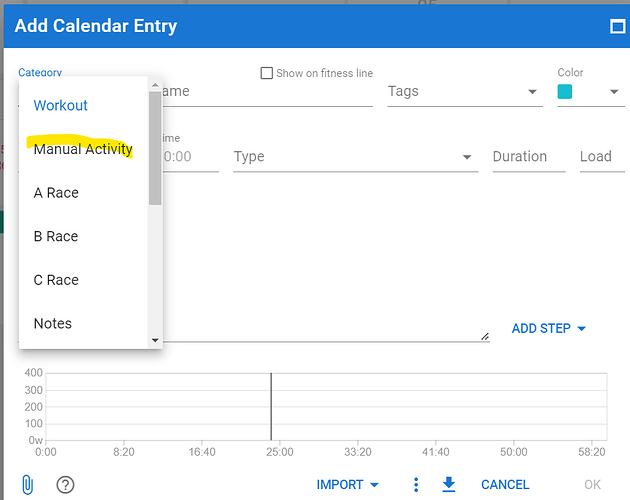Expand the Tags dropdown

click(532, 92)
